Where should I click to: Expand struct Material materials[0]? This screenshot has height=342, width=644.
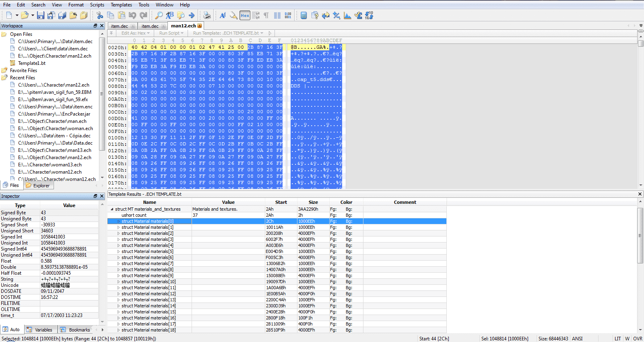118,221
